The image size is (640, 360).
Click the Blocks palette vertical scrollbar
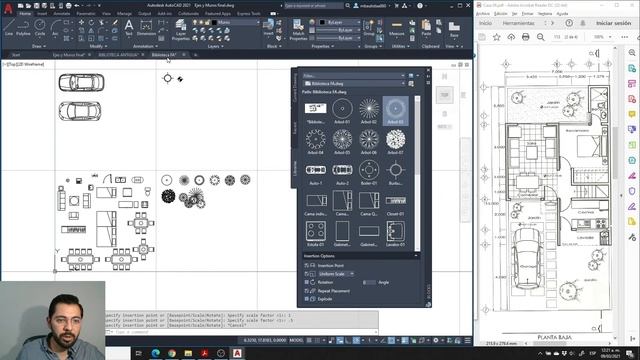(x=417, y=173)
